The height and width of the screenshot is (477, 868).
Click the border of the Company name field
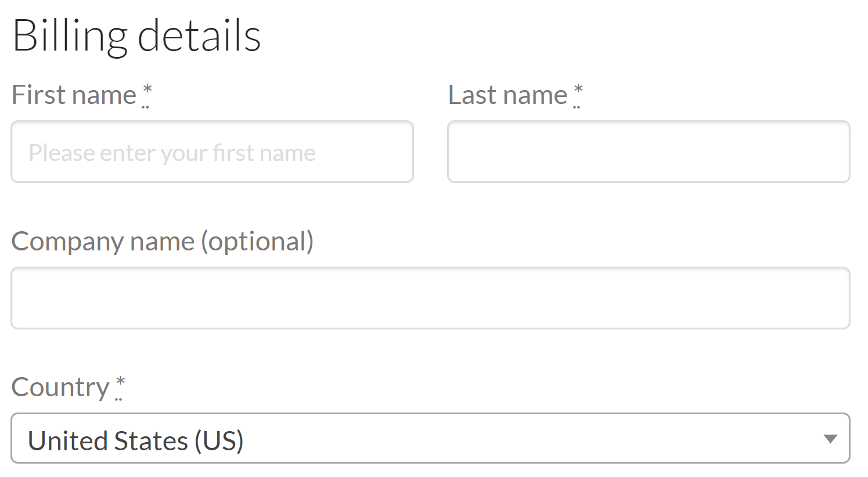(x=430, y=268)
